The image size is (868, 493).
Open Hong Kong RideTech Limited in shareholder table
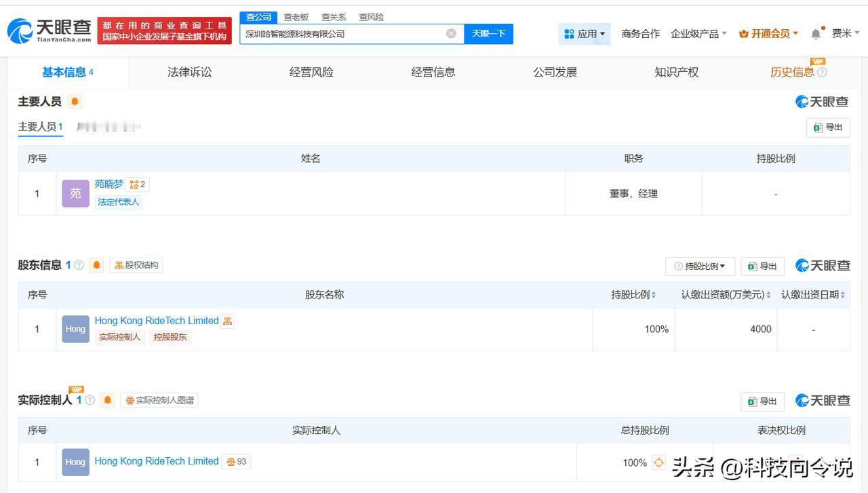click(157, 321)
